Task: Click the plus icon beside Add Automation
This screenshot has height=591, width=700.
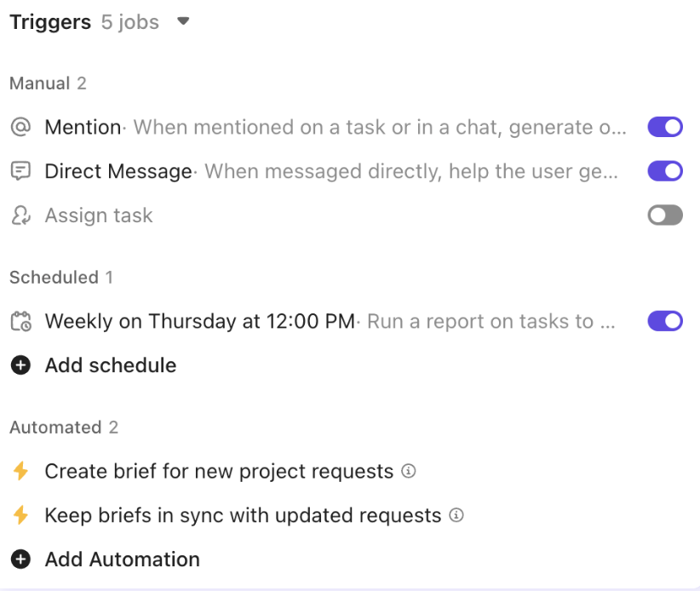Action: coord(20,559)
